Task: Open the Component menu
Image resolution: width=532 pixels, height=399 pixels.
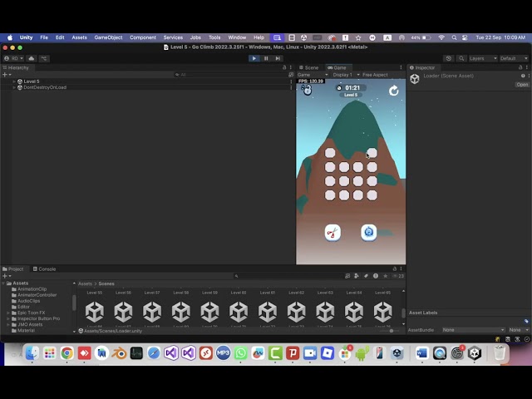Action: click(x=143, y=37)
